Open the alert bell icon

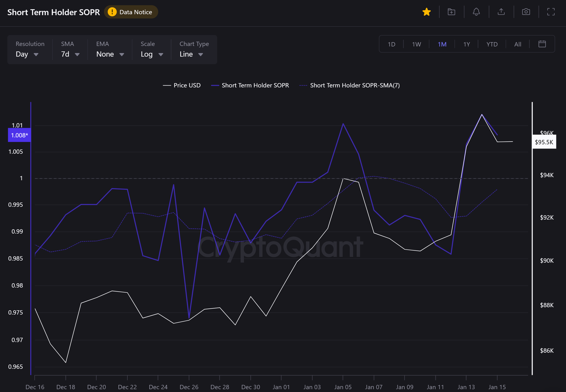coord(476,12)
